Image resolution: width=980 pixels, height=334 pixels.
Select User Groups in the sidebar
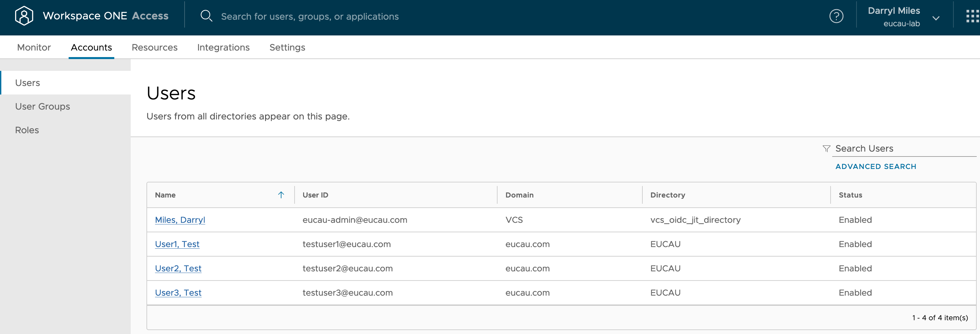[x=43, y=106]
